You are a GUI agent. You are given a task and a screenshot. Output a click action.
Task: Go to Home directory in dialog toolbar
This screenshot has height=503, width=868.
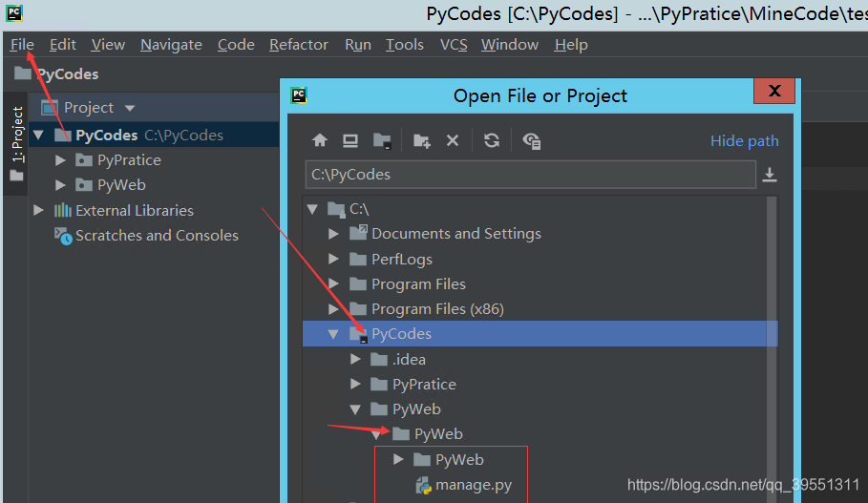coord(319,140)
